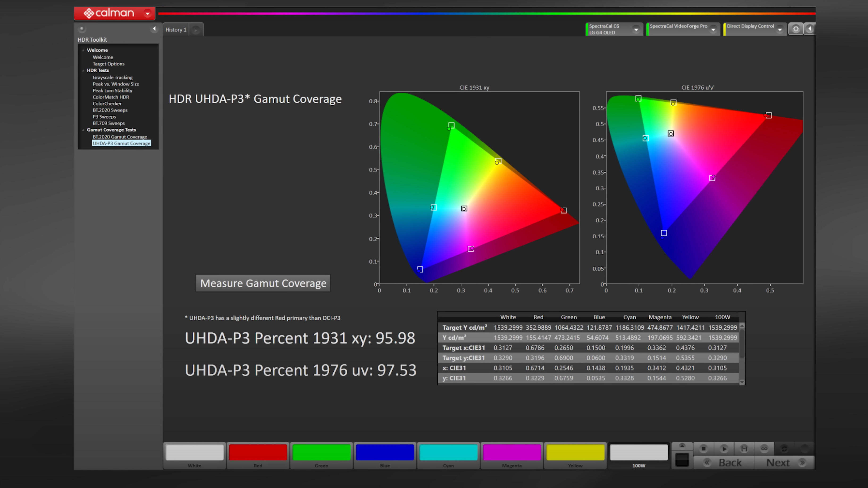
Task: Select the BT.2020 Gamut Coverage test
Action: click(120, 136)
